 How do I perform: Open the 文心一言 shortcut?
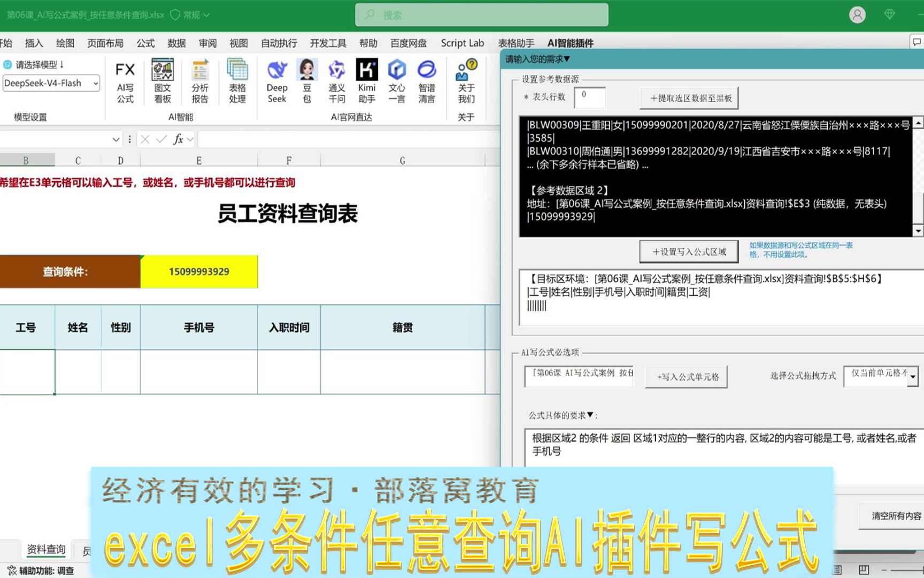point(397,81)
